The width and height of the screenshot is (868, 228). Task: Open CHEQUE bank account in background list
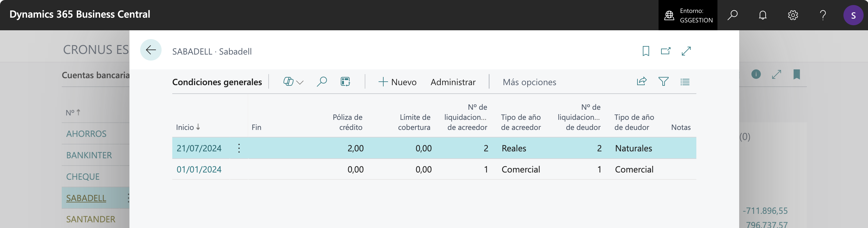point(83,176)
